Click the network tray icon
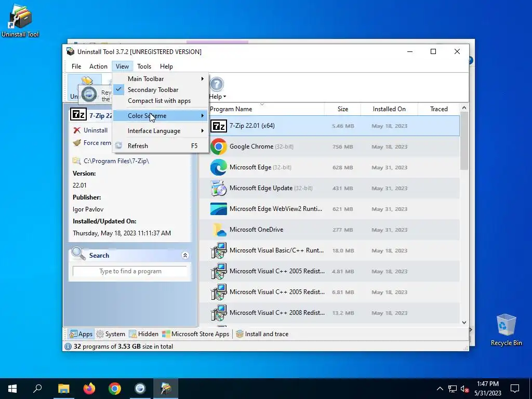Viewport: 532px width, 399px height. 453,389
